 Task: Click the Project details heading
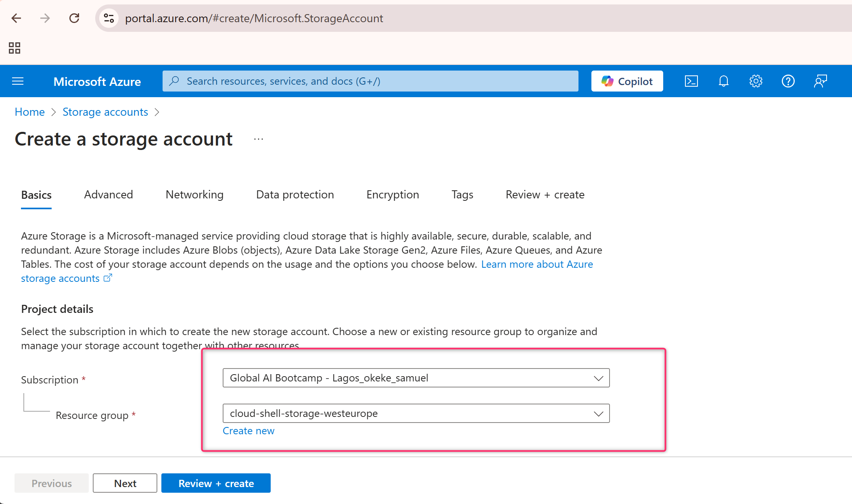pyautogui.click(x=57, y=309)
